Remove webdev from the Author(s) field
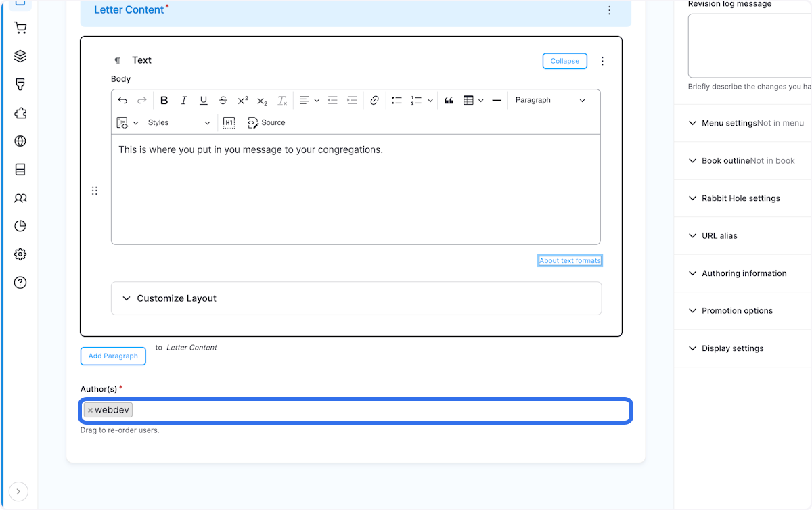The width and height of the screenshot is (812, 510). [x=90, y=409]
